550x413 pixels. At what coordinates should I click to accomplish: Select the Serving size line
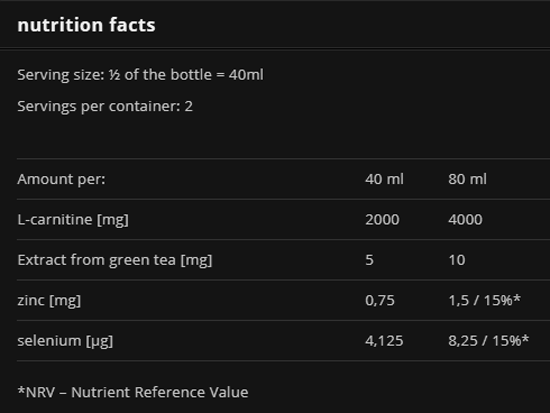click(x=140, y=75)
